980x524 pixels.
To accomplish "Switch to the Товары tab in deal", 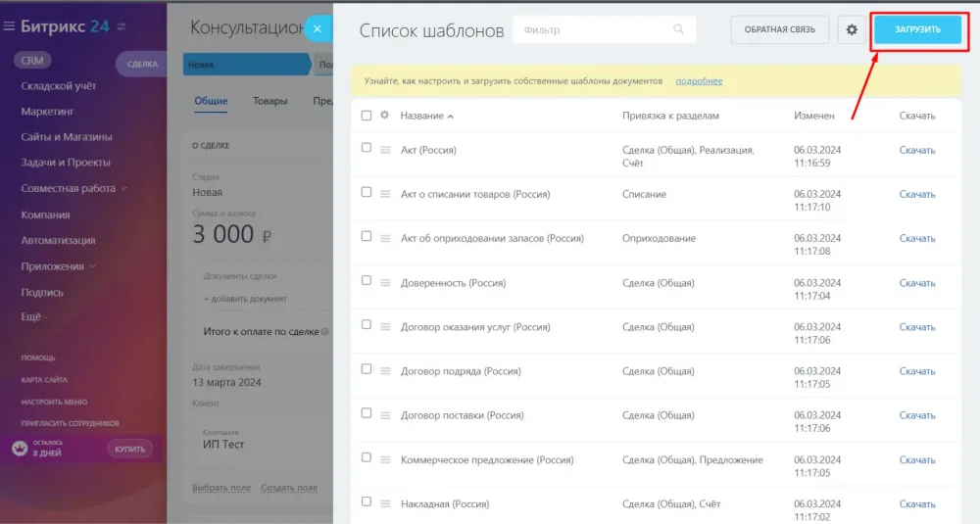I will [270, 101].
